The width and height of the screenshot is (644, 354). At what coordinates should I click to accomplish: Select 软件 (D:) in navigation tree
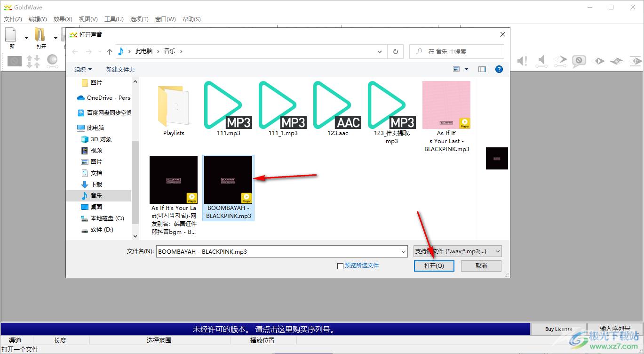(97, 229)
